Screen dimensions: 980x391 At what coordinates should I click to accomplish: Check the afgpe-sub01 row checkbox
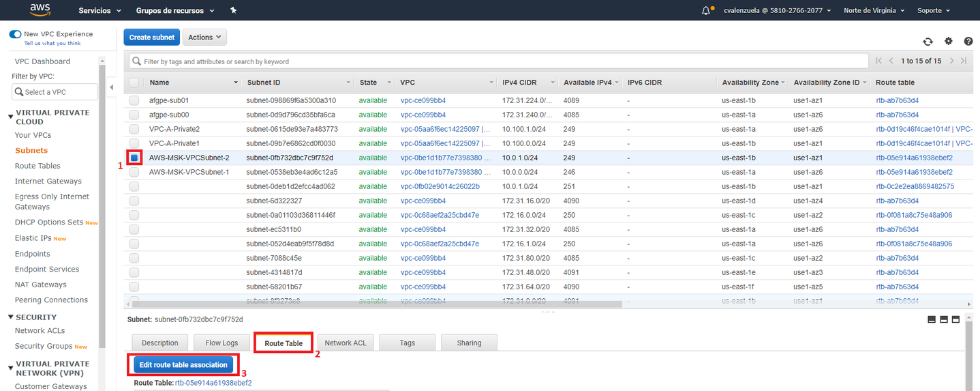(134, 100)
